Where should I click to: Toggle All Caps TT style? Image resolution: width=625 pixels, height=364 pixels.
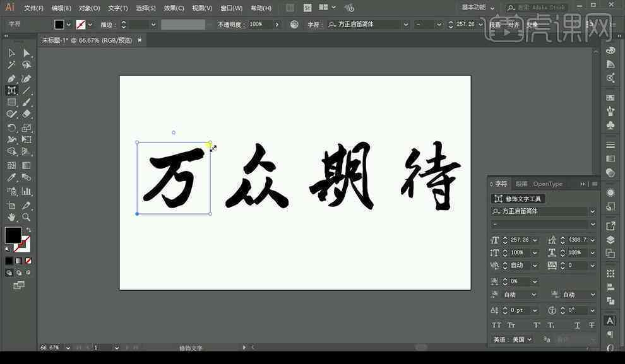pos(496,326)
